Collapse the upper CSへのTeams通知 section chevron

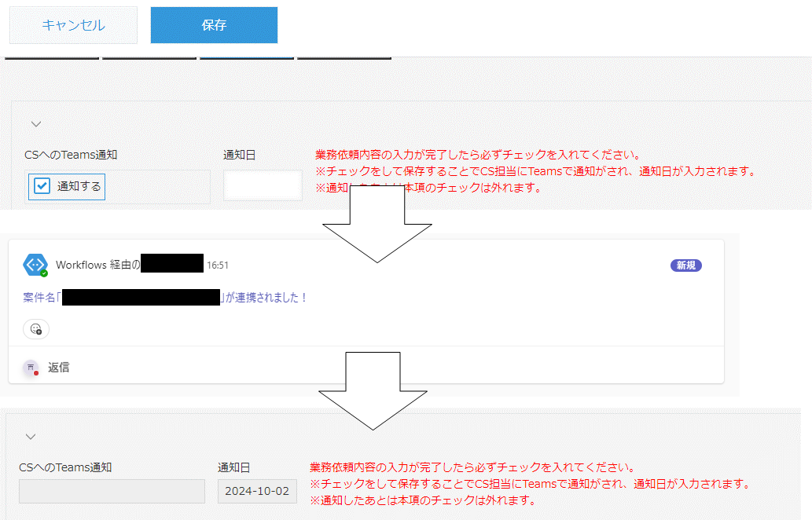(35, 123)
